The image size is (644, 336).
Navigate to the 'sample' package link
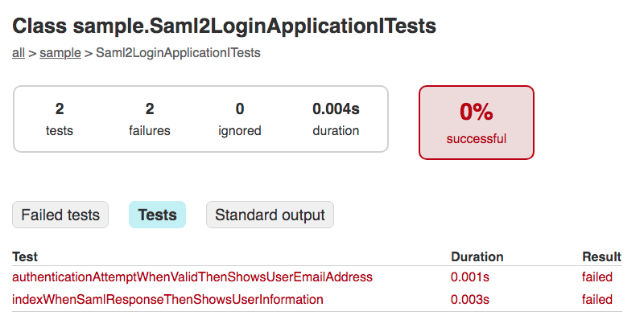tap(60, 53)
